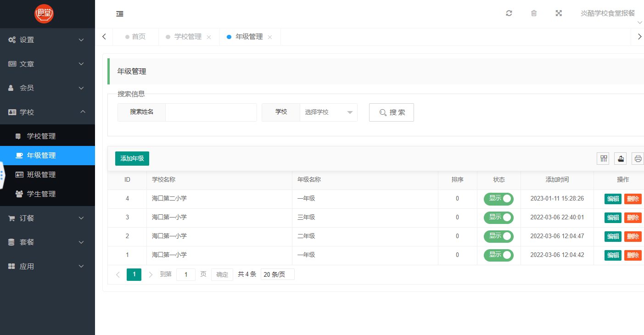The width and height of the screenshot is (644, 335).
Task: Edit the 海口第二小学 一年级 row
Action: point(613,199)
